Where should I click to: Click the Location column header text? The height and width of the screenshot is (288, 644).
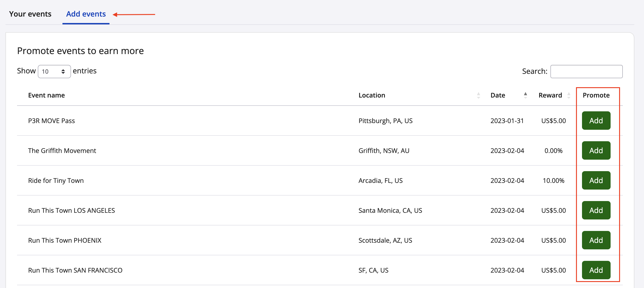click(372, 95)
